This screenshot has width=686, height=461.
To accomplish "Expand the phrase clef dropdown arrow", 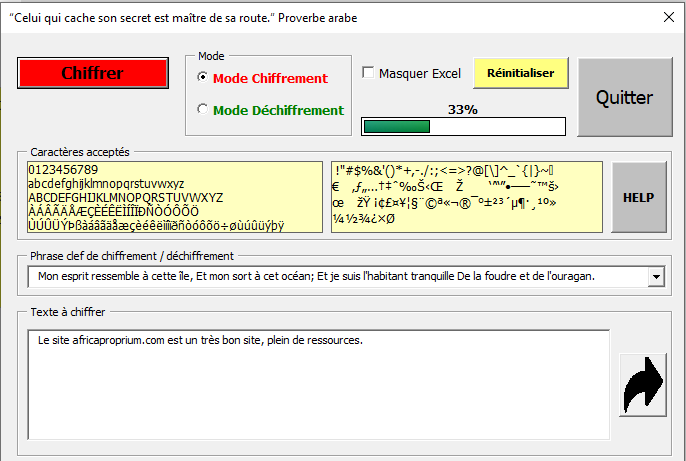I will [656, 276].
